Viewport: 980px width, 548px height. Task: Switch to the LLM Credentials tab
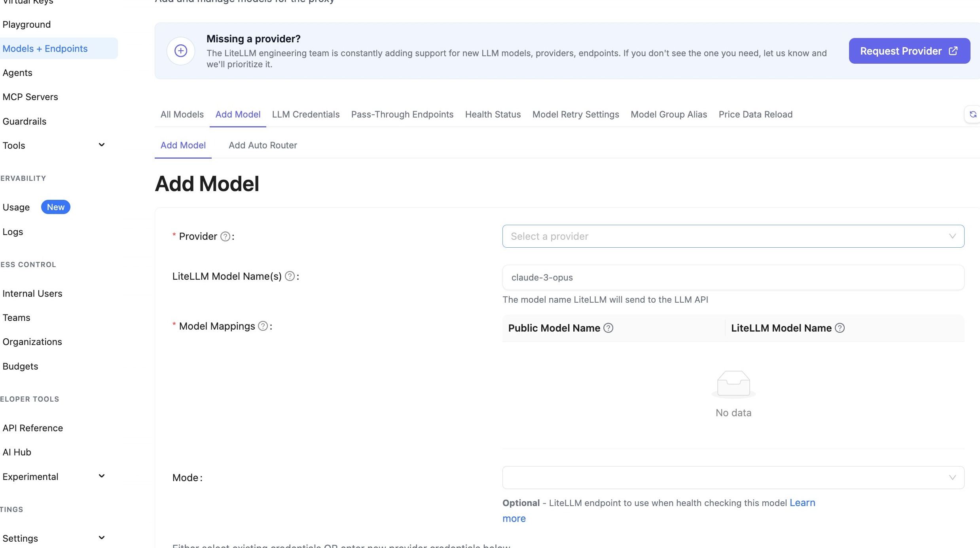[305, 115]
